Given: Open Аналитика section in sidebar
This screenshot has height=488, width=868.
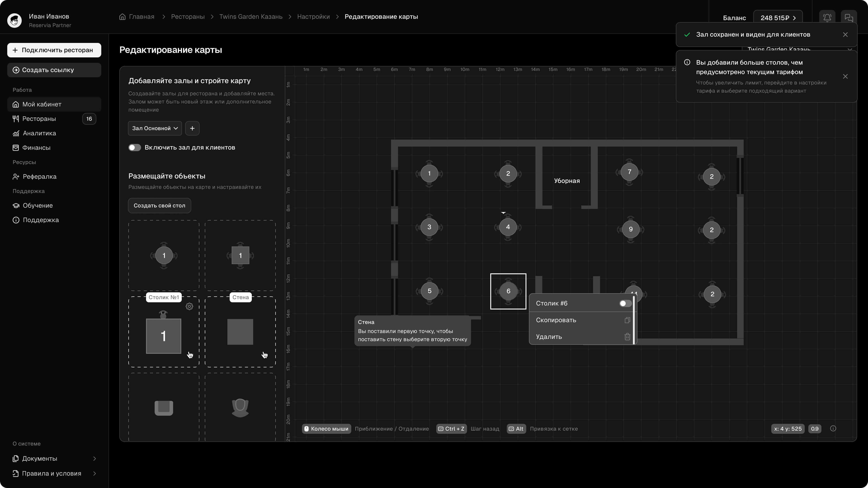Looking at the screenshot, I should pos(39,133).
